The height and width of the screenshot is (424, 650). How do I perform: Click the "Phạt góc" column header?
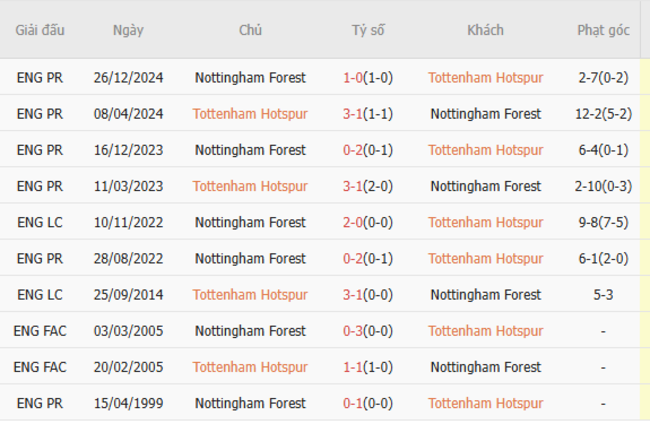603,30
